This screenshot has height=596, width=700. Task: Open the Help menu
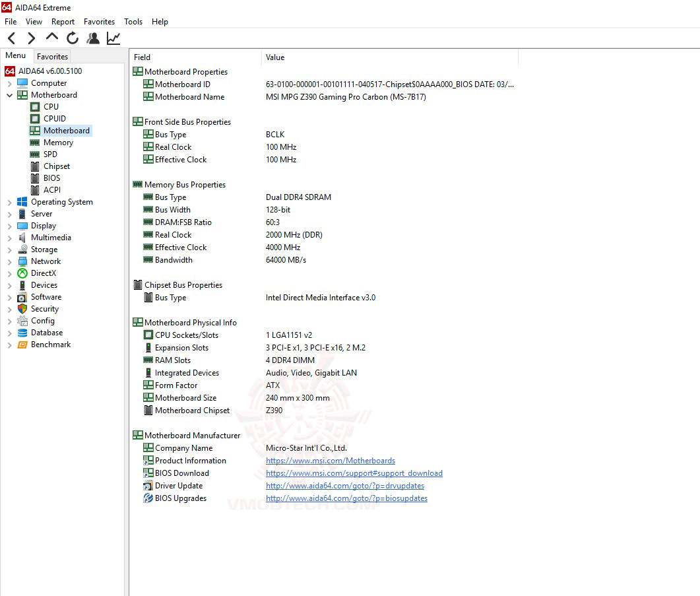pos(160,21)
